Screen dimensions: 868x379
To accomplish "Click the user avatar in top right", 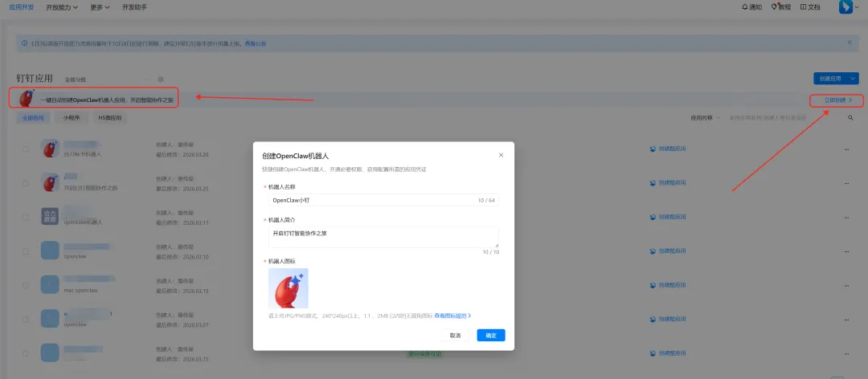I will pos(845,7).
